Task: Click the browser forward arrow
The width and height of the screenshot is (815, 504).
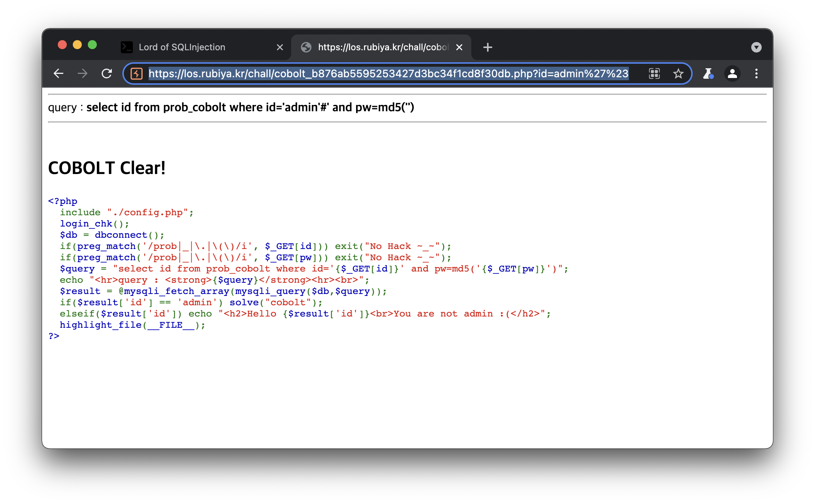Action: (x=83, y=73)
